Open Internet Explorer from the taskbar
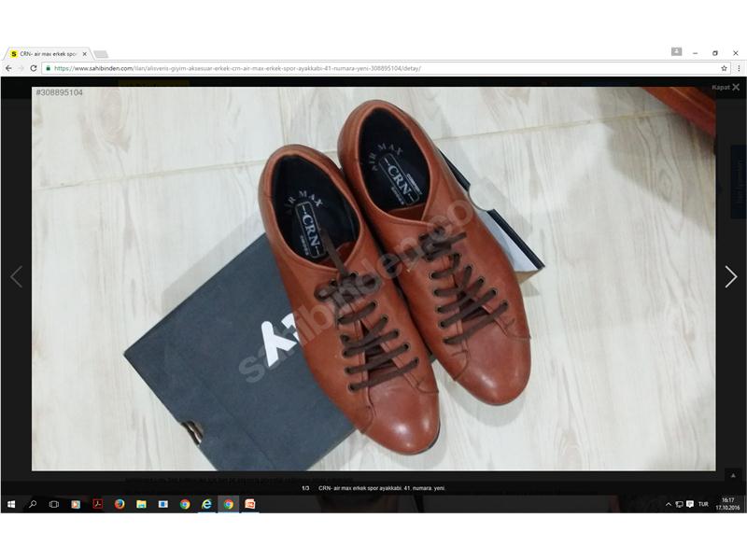The height and width of the screenshot is (560, 747). 206,504
